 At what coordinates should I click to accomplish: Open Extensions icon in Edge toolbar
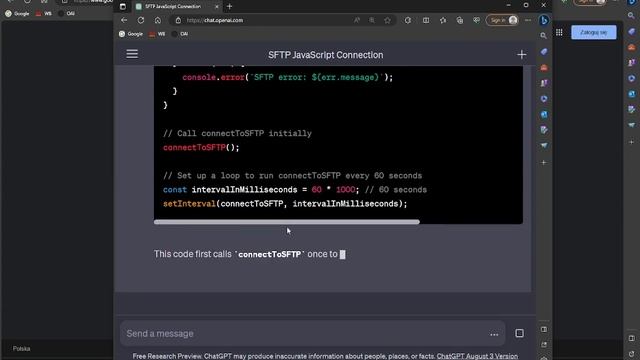[x=408, y=20]
